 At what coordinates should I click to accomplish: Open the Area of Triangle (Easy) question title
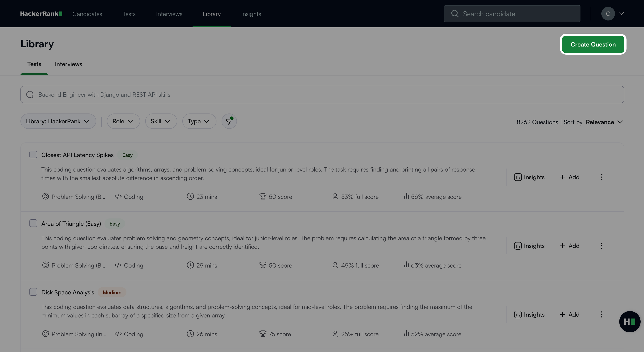point(71,224)
